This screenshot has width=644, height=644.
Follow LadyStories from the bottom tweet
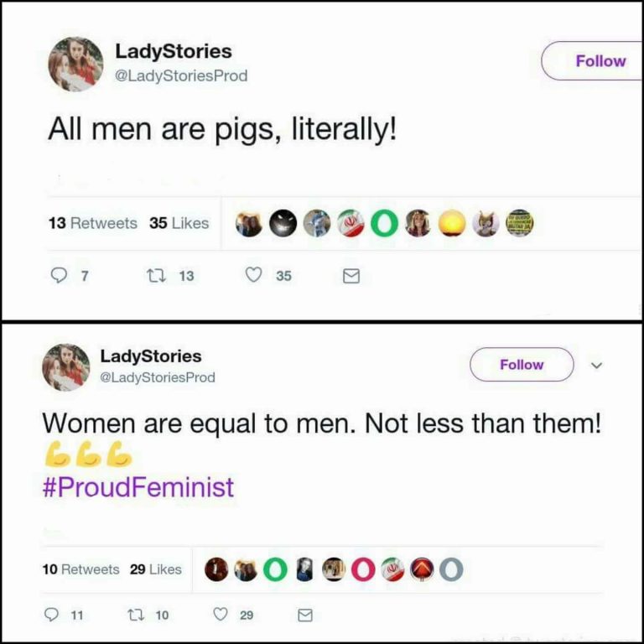pos(522,365)
